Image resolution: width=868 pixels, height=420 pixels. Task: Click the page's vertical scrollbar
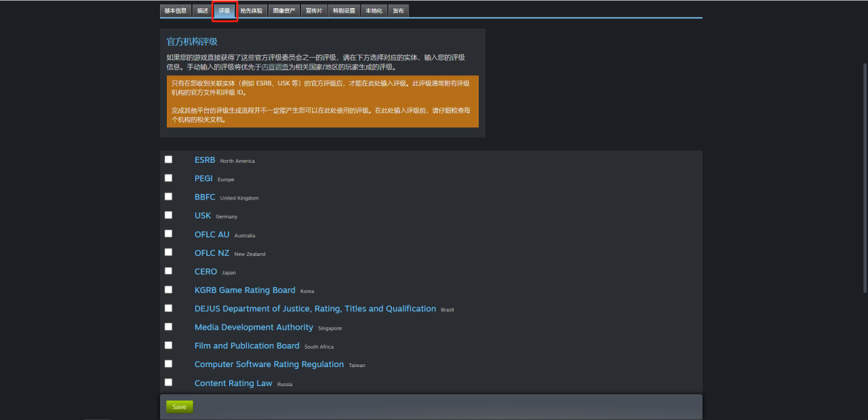click(865, 178)
